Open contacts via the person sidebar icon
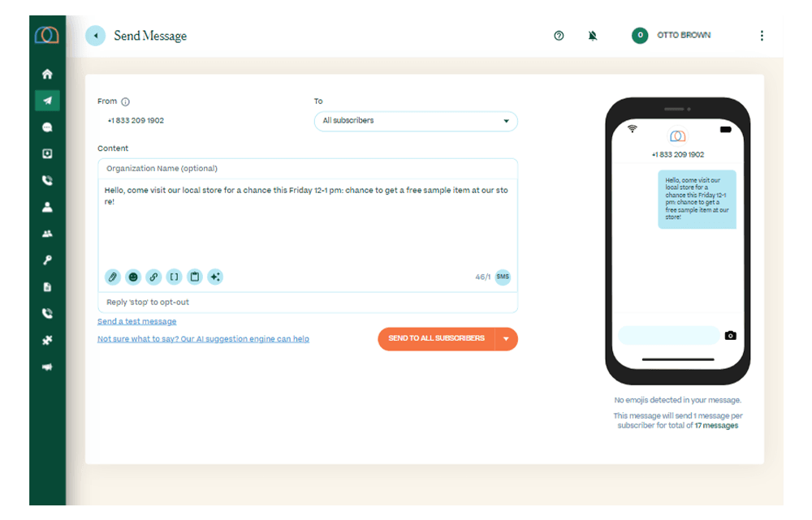 (x=47, y=206)
